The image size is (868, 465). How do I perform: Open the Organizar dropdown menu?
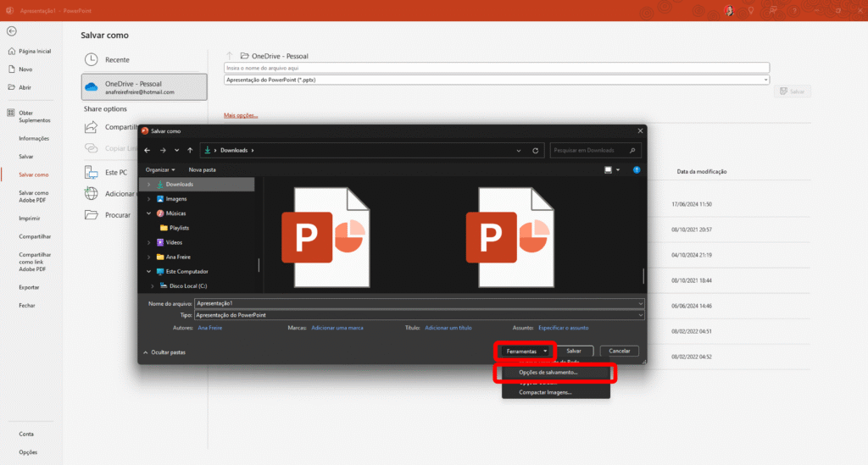[x=160, y=169]
